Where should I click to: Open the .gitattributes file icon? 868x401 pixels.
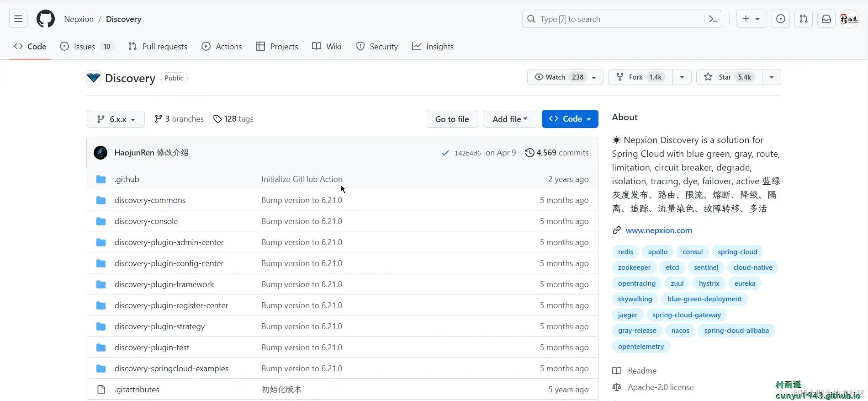point(101,390)
